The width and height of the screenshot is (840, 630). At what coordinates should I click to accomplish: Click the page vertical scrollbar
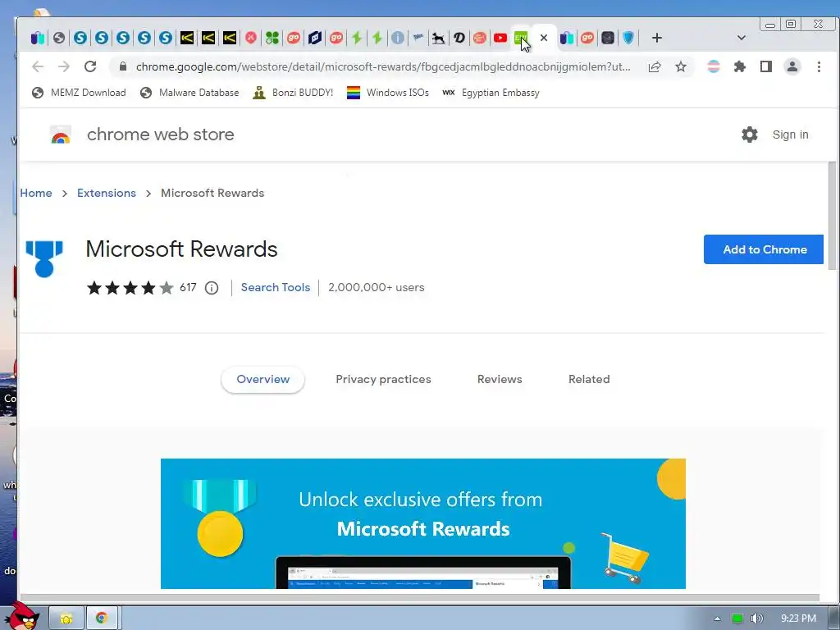[x=832, y=217]
